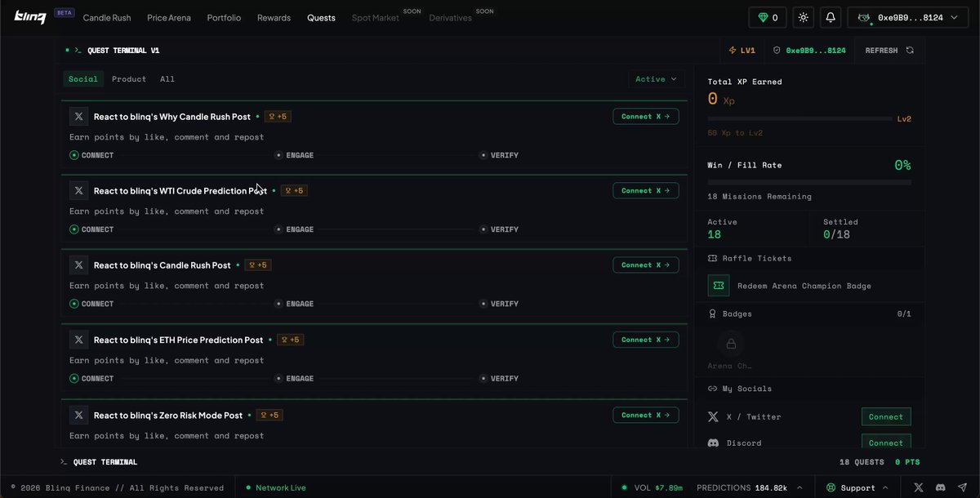
Task: Connect X for Why Candle Rush quest
Action: pos(646,117)
